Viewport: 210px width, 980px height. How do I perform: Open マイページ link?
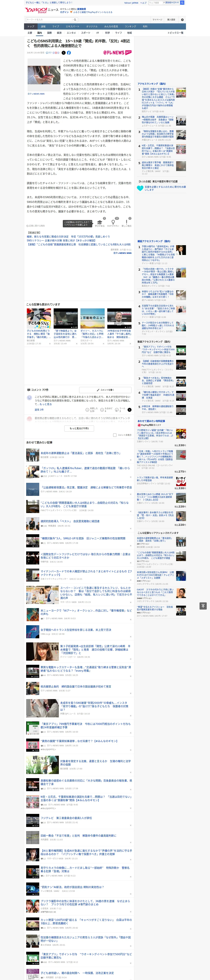tap(157, 19)
